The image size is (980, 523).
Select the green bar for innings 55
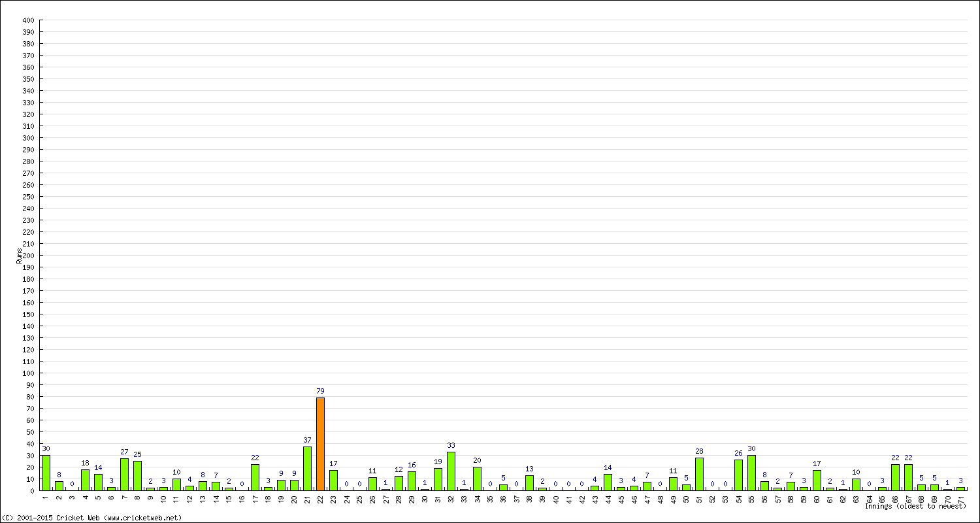[751, 473]
